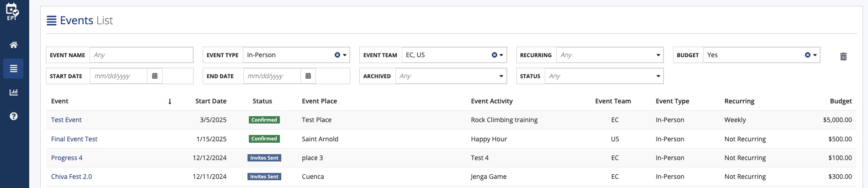Click the Happy Hour activity cell
The height and width of the screenshot is (188, 868).
pos(489,139)
